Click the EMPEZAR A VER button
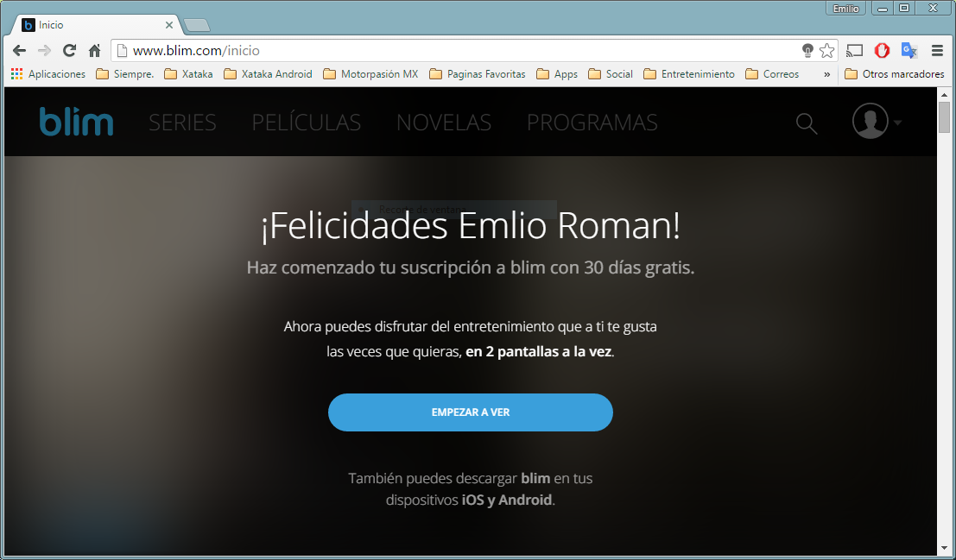956x560 pixels. coord(470,412)
